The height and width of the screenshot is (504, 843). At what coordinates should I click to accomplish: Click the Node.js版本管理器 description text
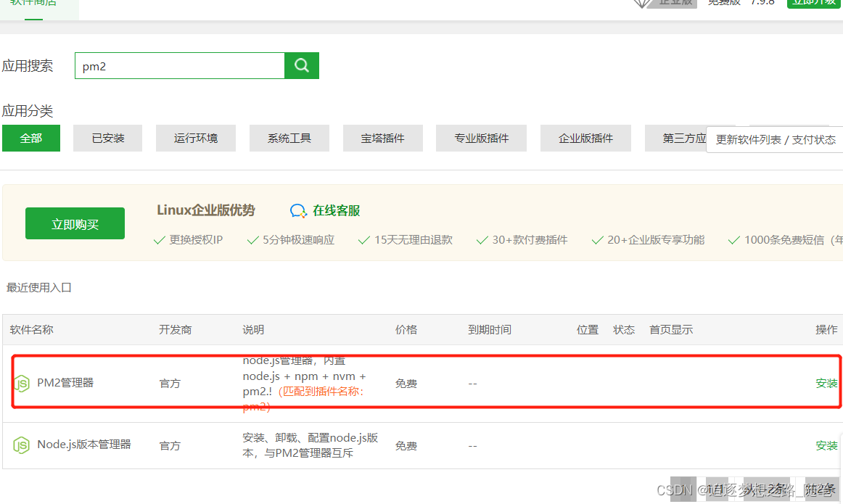click(311, 445)
